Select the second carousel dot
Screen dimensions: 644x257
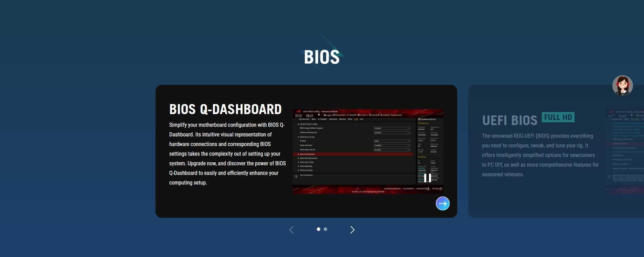(325, 229)
